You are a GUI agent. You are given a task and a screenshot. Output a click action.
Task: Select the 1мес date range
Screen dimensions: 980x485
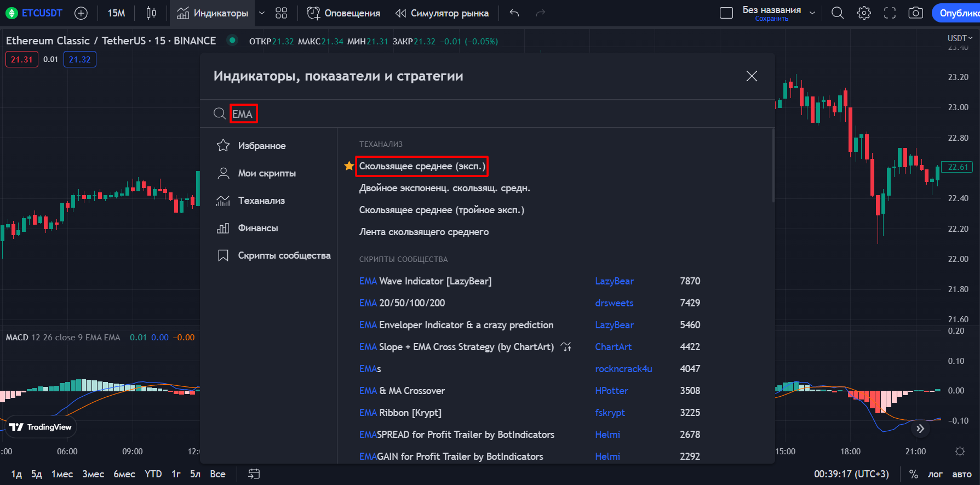coord(62,474)
